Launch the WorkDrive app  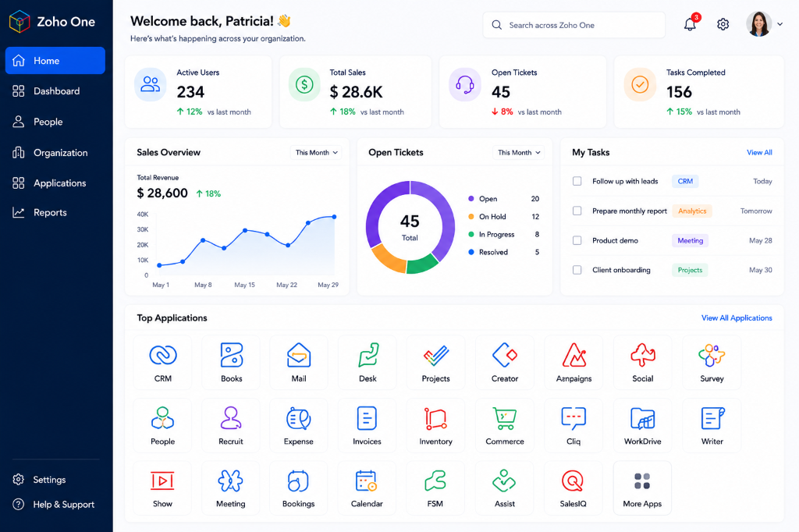click(x=643, y=425)
